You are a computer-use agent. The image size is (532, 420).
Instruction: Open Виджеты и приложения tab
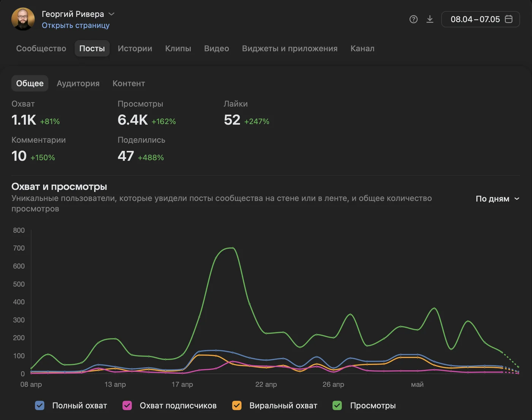point(290,49)
